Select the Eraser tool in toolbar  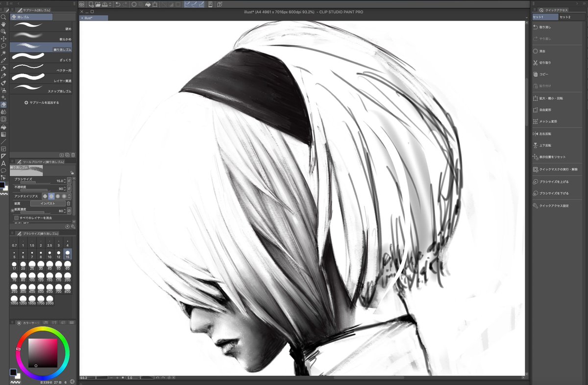tap(3, 104)
